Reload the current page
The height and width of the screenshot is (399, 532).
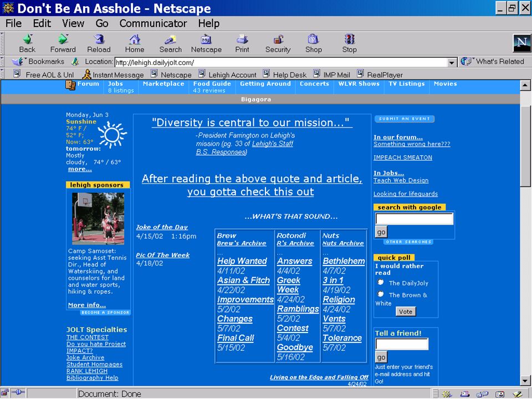(99, 43)
